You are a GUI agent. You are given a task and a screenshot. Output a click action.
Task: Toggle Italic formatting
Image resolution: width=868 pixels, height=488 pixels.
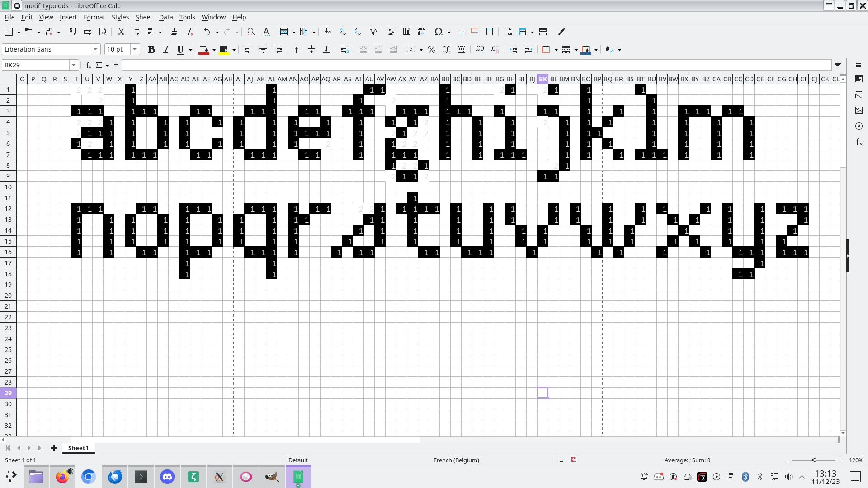point(166,49)
